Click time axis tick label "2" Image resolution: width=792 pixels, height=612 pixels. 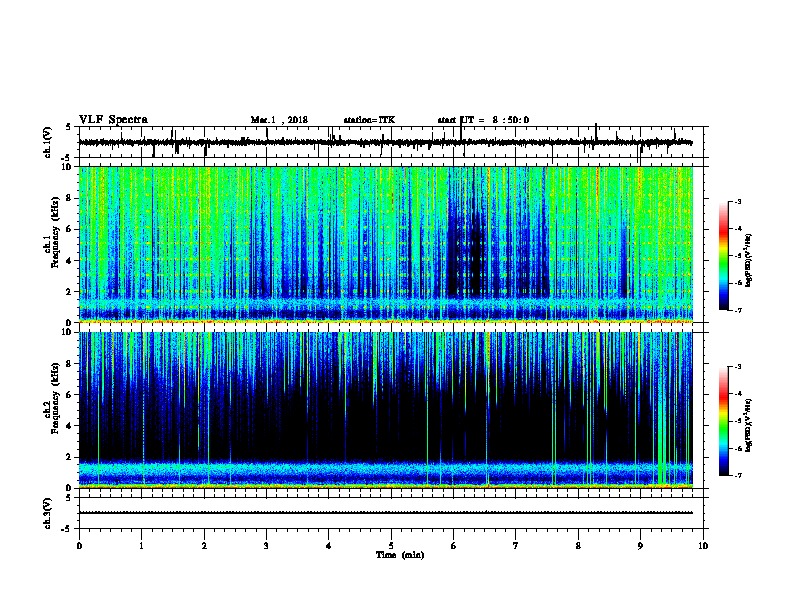click(204, 546)
